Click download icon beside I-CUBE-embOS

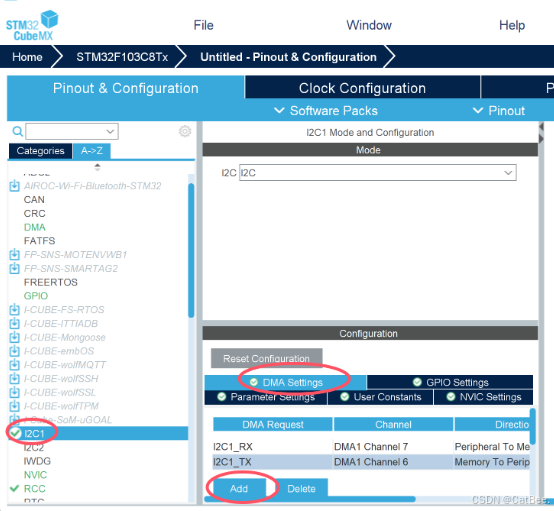point(14,351)
